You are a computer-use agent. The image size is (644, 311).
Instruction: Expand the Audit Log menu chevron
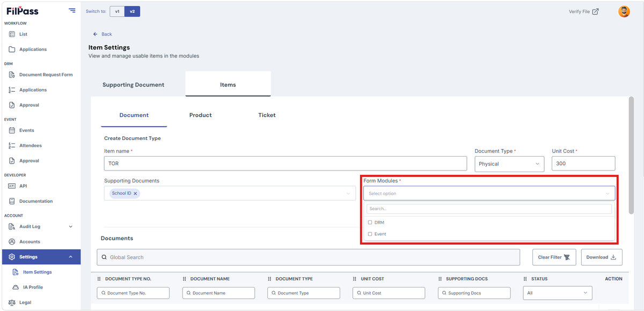71,227
